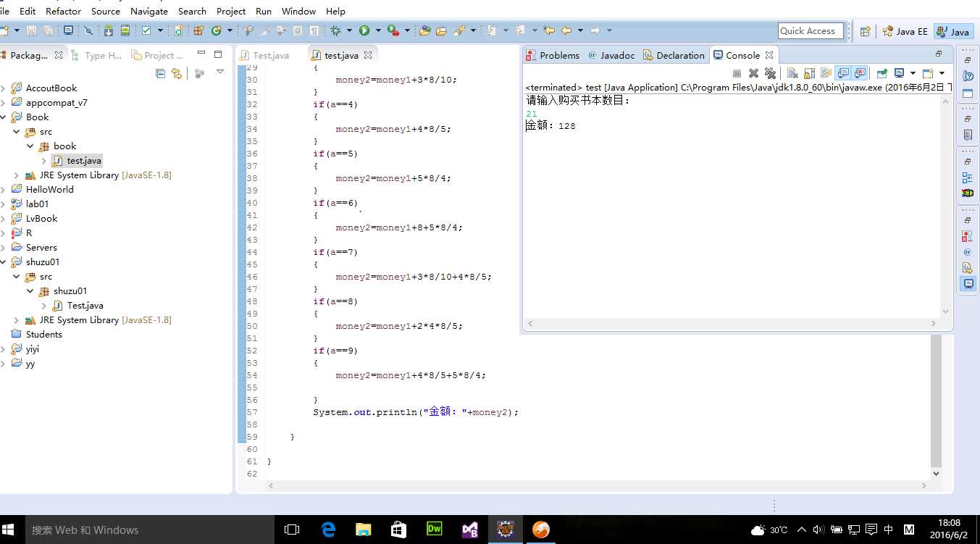Switch to the Problems tab
Viewport: 980px width, 544px height.
553,55
